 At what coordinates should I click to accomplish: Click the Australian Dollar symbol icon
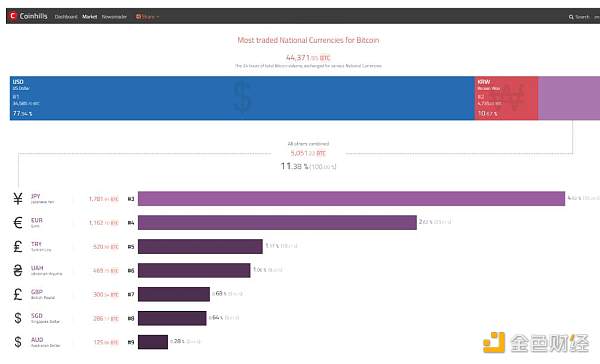(18, 342)
